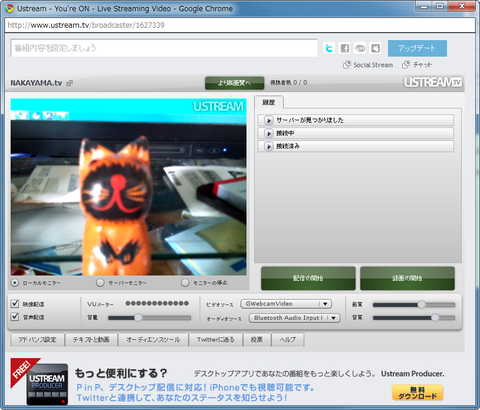Adjust the 画質 video quality slider handle
The image size is (480, 410).
tap(421, 304)
